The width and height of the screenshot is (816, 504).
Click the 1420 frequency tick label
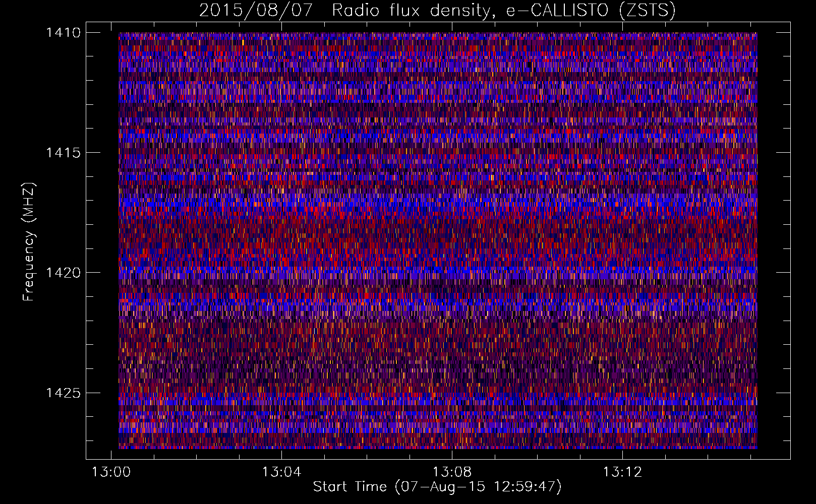pos(63,273)
